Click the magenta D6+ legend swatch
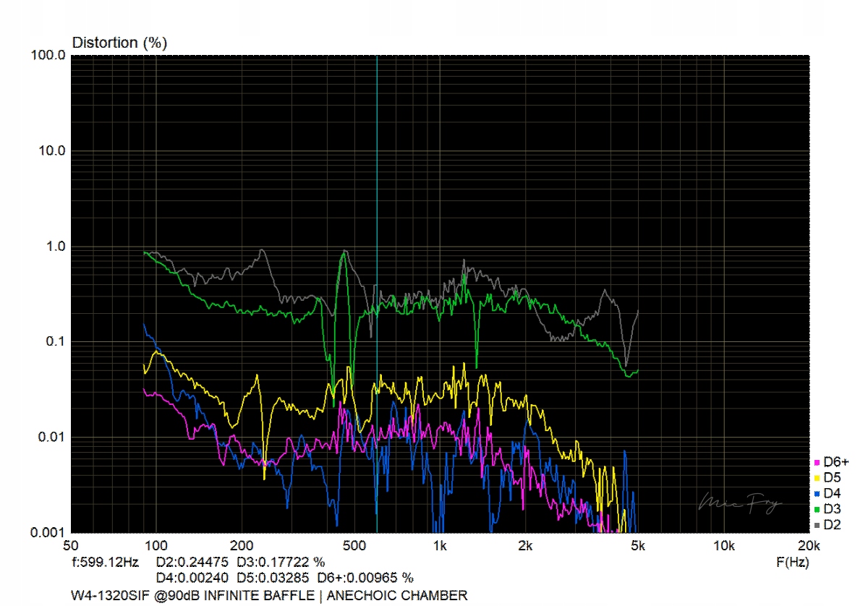 tap(817, 462)
